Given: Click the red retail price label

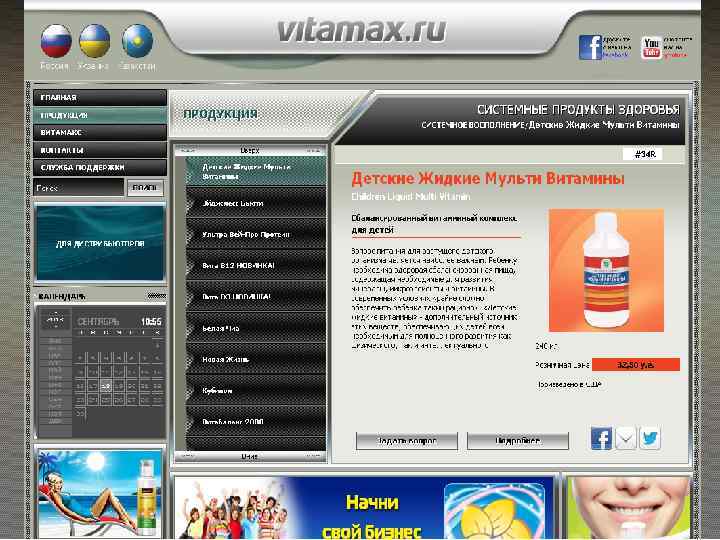Looking at the screenshot, I should (x=636, y=365).
